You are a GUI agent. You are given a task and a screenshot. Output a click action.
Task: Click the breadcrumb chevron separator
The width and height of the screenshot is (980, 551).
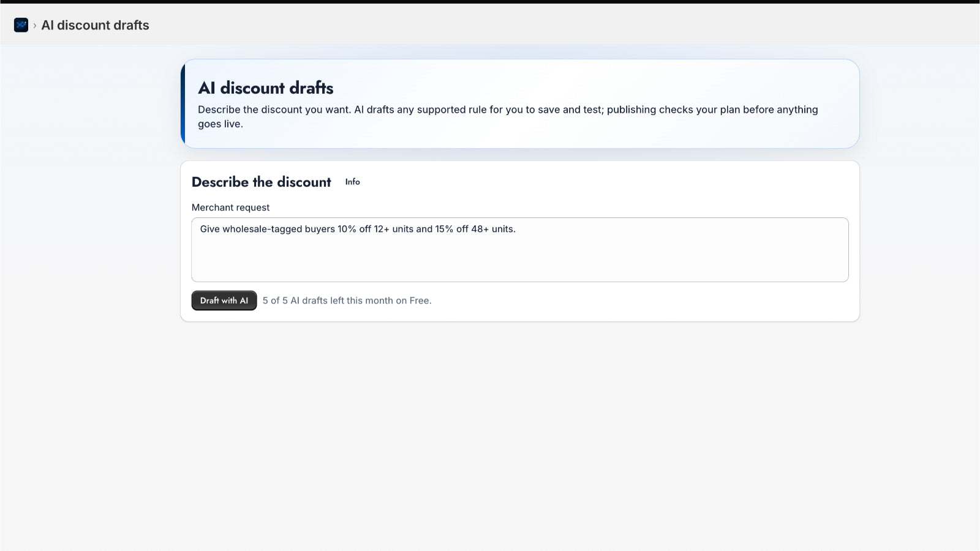coord(35,26)
